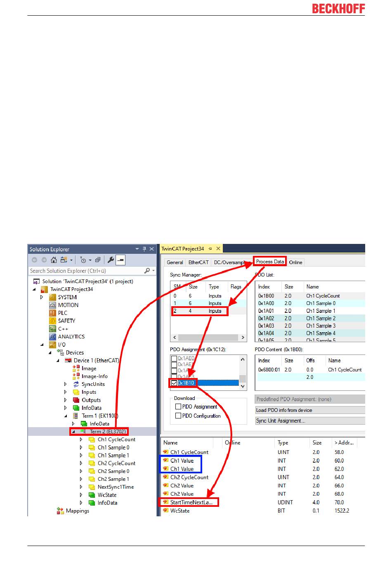Click the PDO Assignment list scroll-up arrow
This screenshot has width=392, height=565.
pos(243,359)
